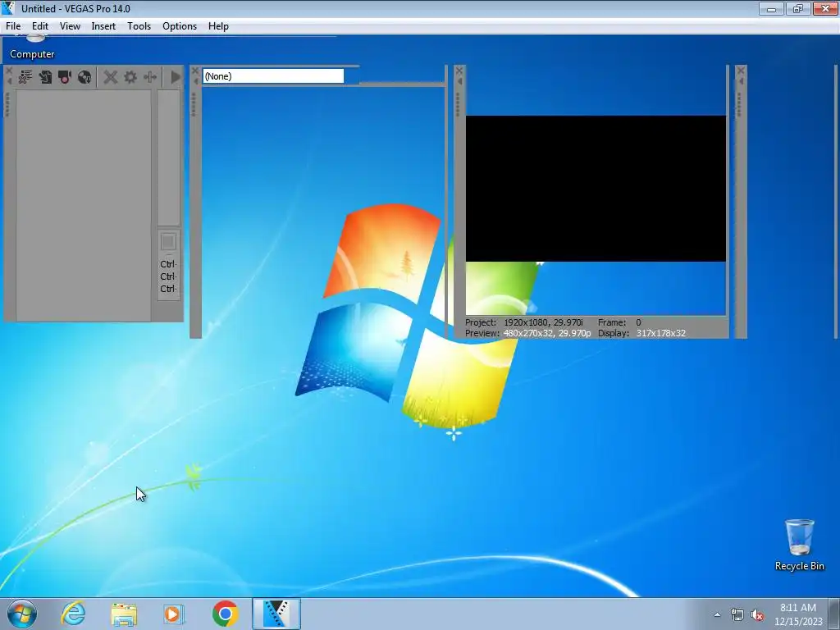
Task: Select the Recycle Bin desktop icon
Action: coord(799,545)
